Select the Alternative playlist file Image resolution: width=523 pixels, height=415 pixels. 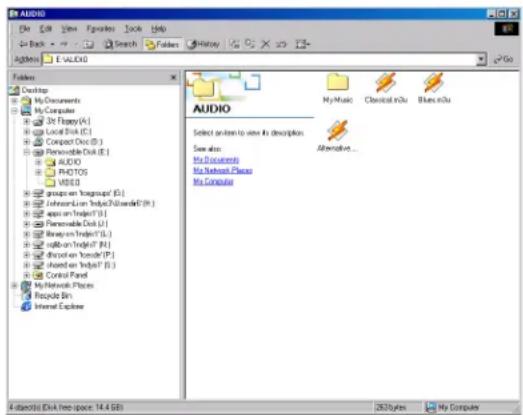pyautogui.click(x=337, y=136)
